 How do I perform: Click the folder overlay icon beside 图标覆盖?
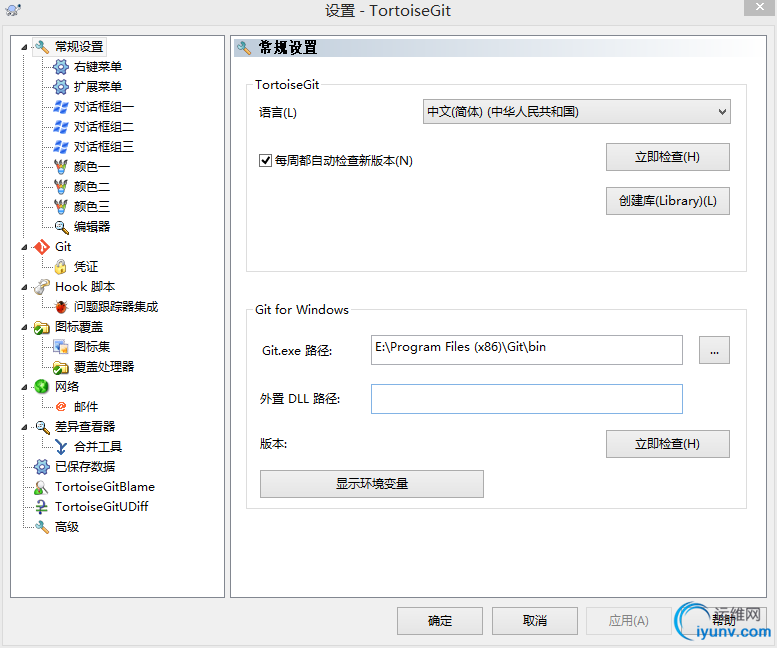42,327
